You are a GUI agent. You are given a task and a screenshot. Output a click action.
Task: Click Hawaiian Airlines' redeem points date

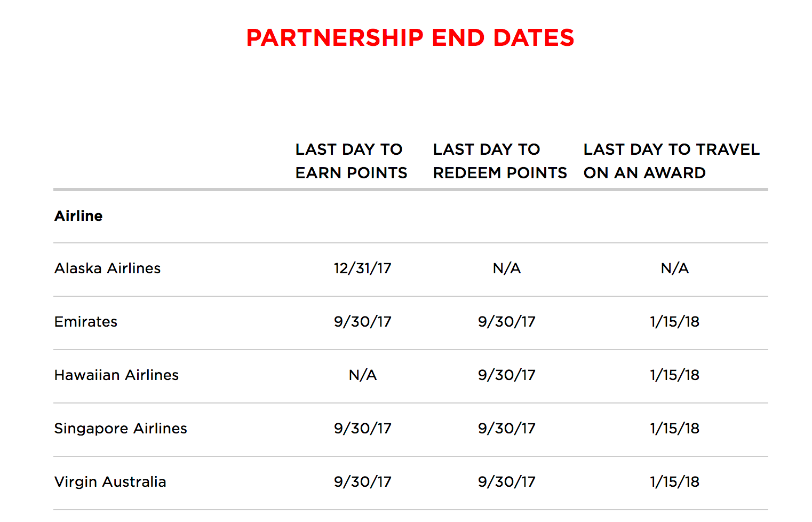(x=506, y=375)
